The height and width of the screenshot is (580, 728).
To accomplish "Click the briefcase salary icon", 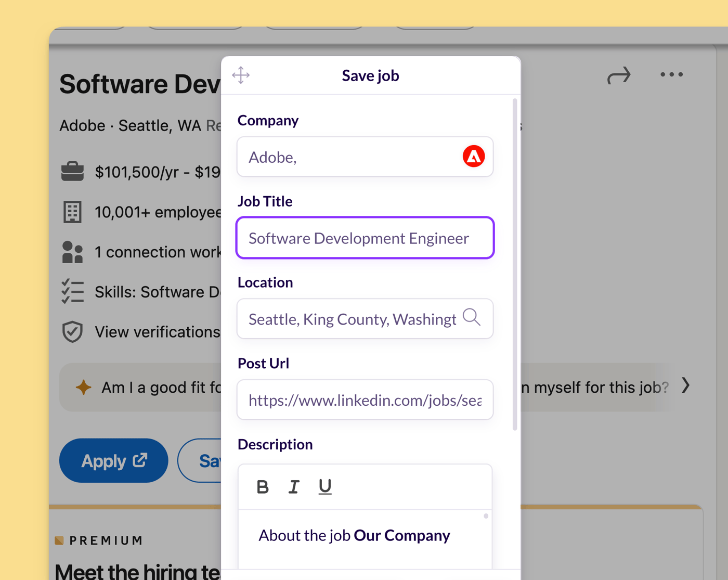I will click(72, 171).
